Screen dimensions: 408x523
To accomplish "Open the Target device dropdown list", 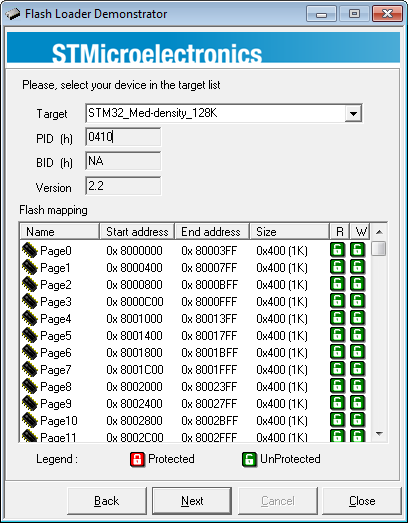I will click(353, 113).
